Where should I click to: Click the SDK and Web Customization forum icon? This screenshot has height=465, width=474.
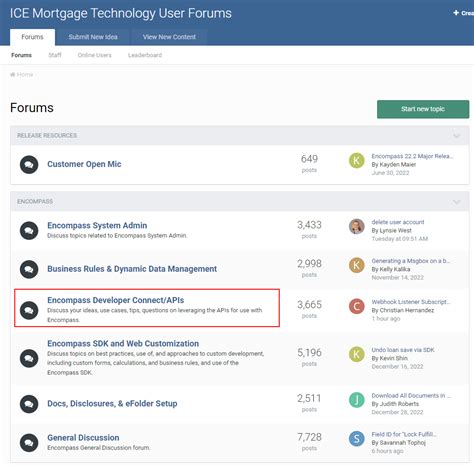29,358
